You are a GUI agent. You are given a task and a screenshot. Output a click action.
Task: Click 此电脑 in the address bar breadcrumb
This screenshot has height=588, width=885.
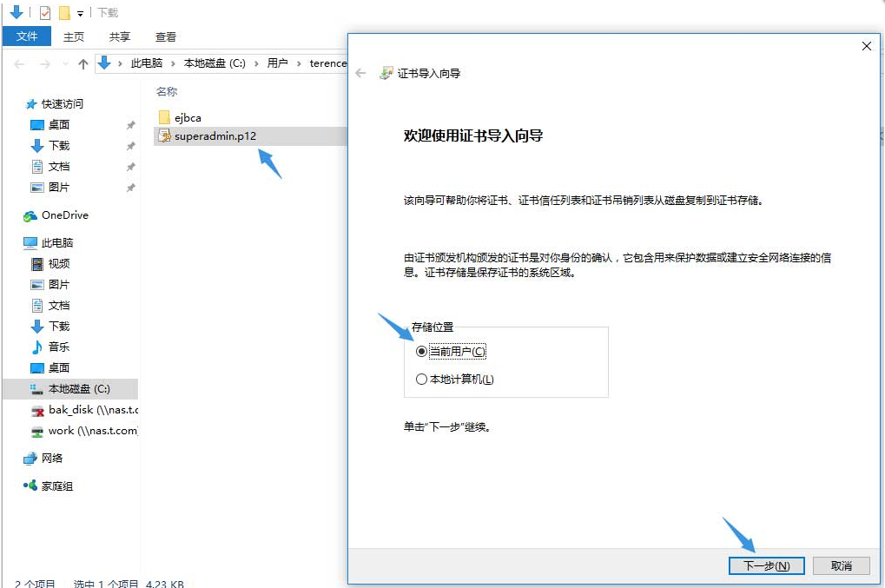[x=147, y=63]
